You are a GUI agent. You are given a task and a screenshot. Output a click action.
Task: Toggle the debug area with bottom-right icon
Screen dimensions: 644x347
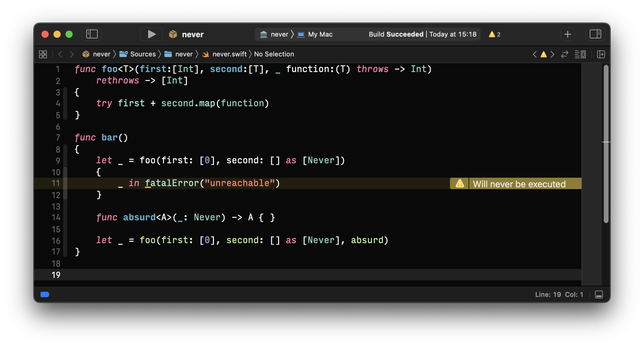tap(599, 294)
